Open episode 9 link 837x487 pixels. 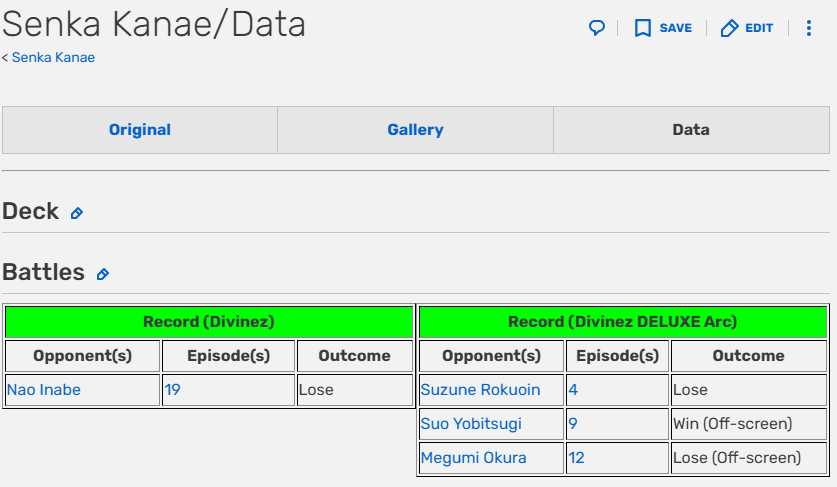[x=573, y=424]
